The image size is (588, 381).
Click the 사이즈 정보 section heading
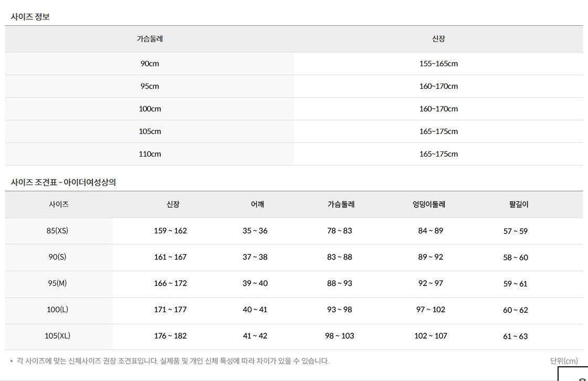tap(30, 16)
